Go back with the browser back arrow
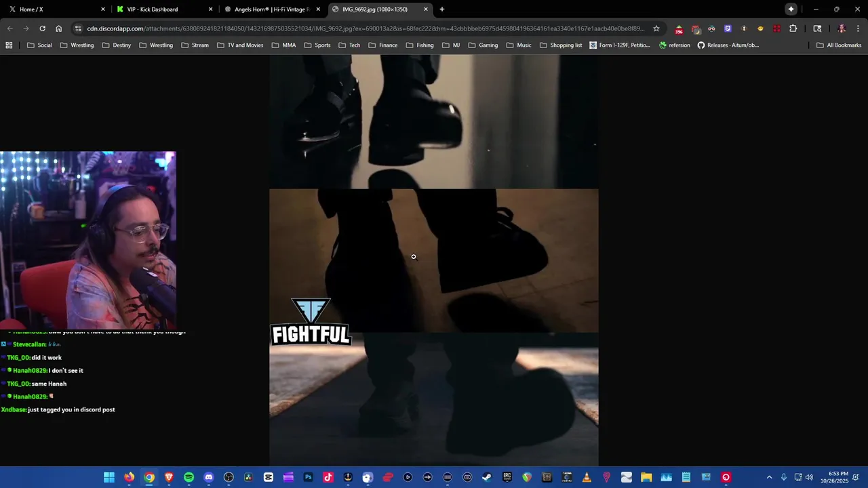This screenshot has height=488, width=868. tap(9, 28)
